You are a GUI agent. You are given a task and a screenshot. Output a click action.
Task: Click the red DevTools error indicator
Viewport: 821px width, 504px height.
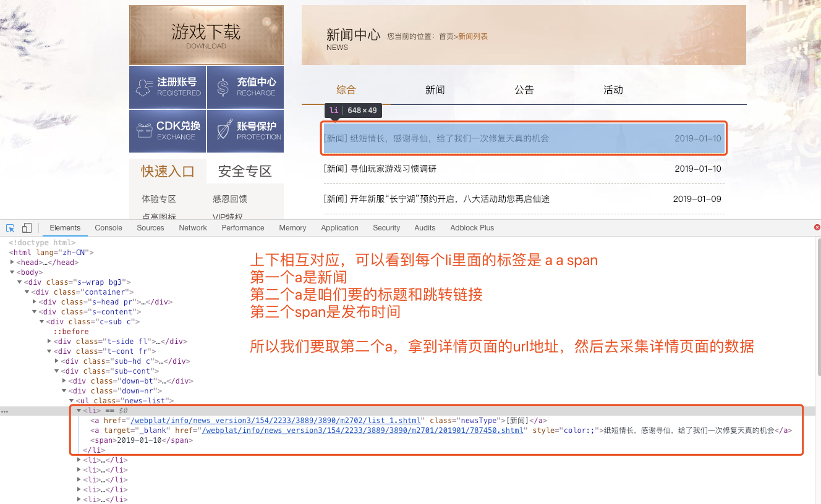(x=817, y=228)
